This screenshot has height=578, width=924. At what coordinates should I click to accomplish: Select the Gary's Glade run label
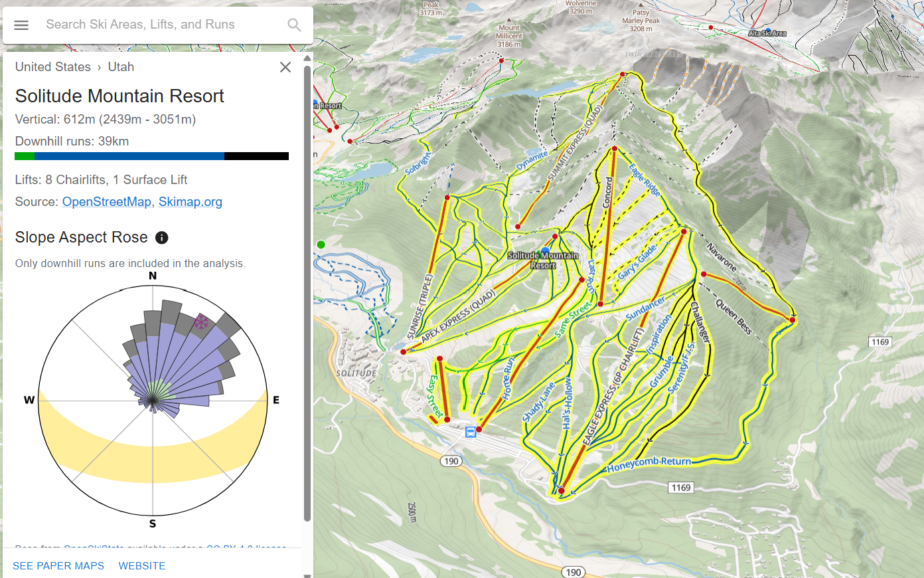click(637, 262)
